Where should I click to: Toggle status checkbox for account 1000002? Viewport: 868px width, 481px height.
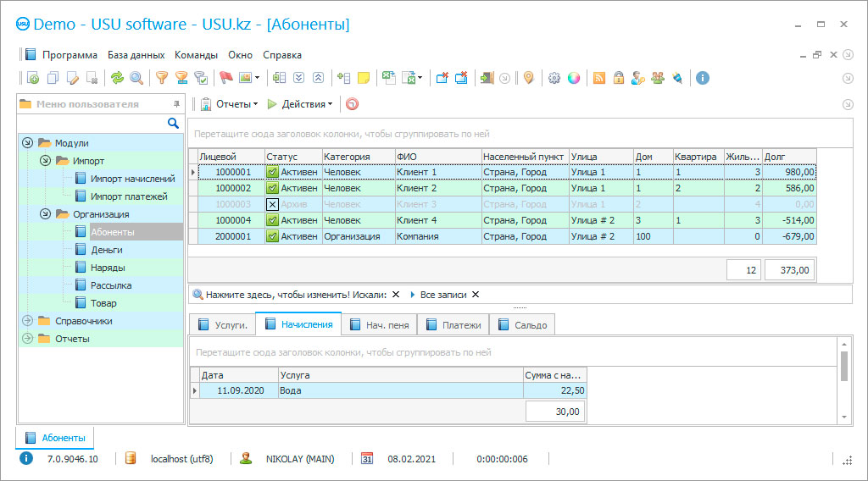(272, 188)
